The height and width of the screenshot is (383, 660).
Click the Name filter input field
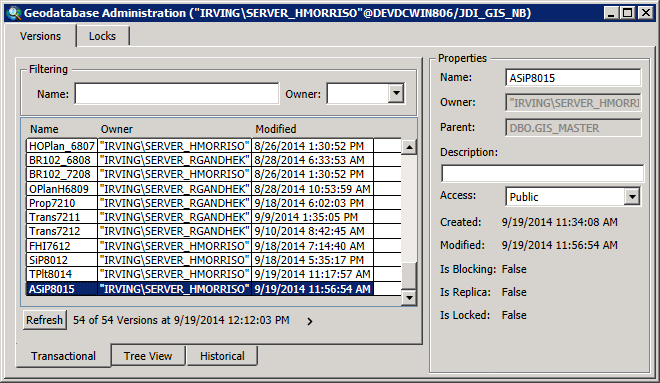[x=177, y=93]
